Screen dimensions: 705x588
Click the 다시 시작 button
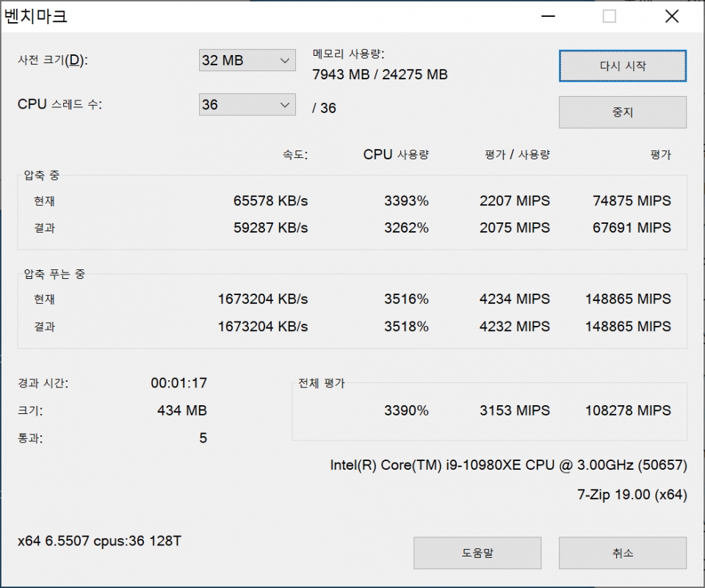(622, 66)
